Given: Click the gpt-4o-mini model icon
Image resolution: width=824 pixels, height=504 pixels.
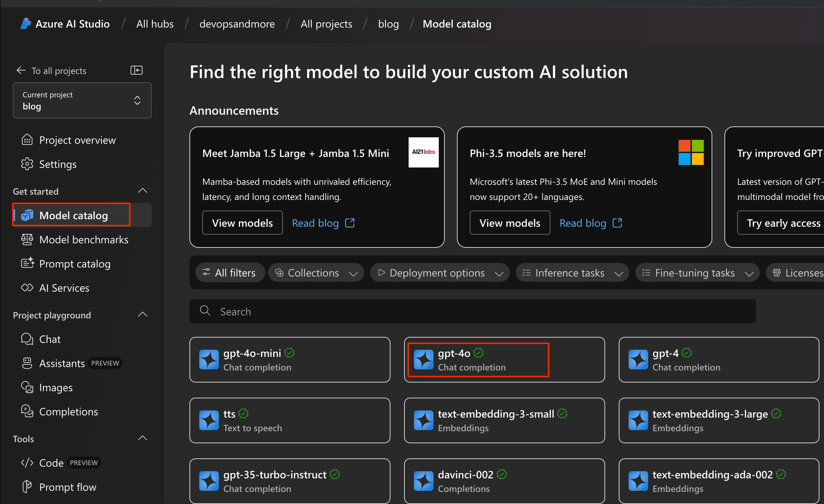Looking at the screenshot, I should [x=209, y=360].
